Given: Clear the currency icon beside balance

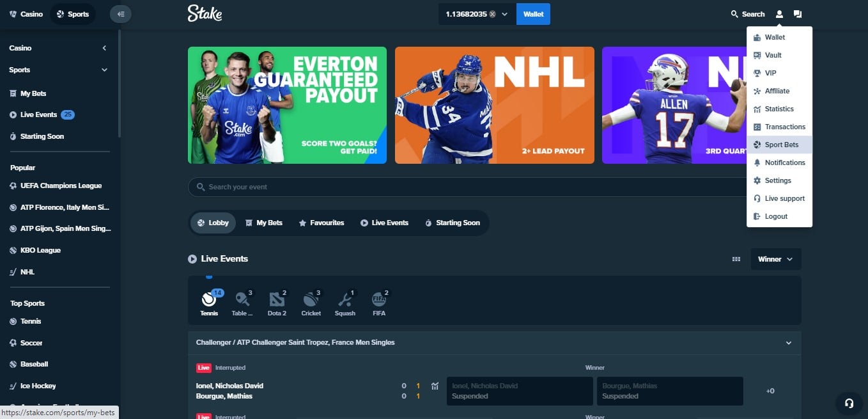Looking at the screenshot, I should coord(492,14).
